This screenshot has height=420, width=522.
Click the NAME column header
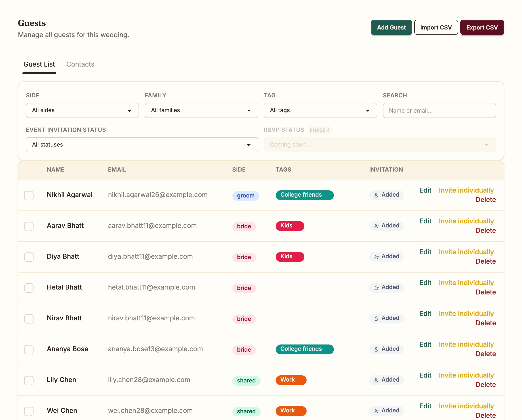pyautogui.click(x=55, y=170)
